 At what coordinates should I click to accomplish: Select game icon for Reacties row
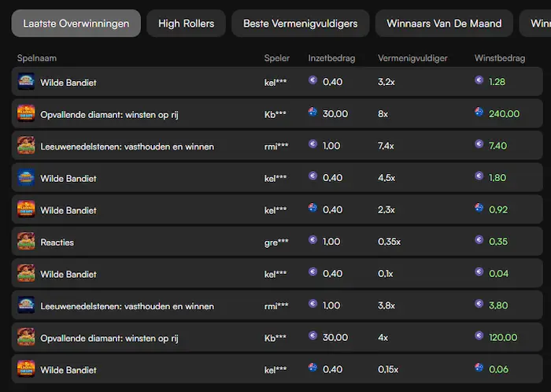26,242
